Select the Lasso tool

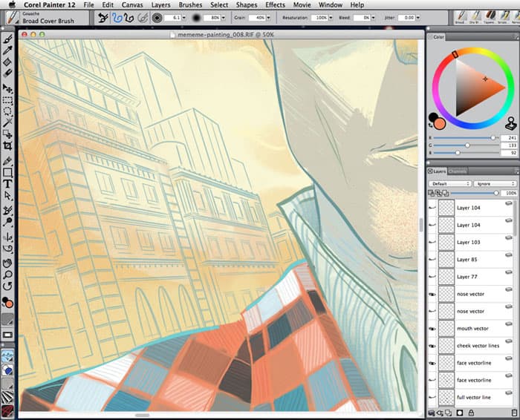click(x=7, y=111)
